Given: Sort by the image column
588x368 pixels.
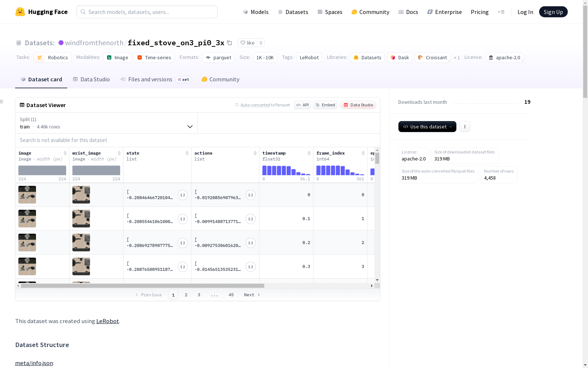Looking at the screenshot, I should [65, 153].
